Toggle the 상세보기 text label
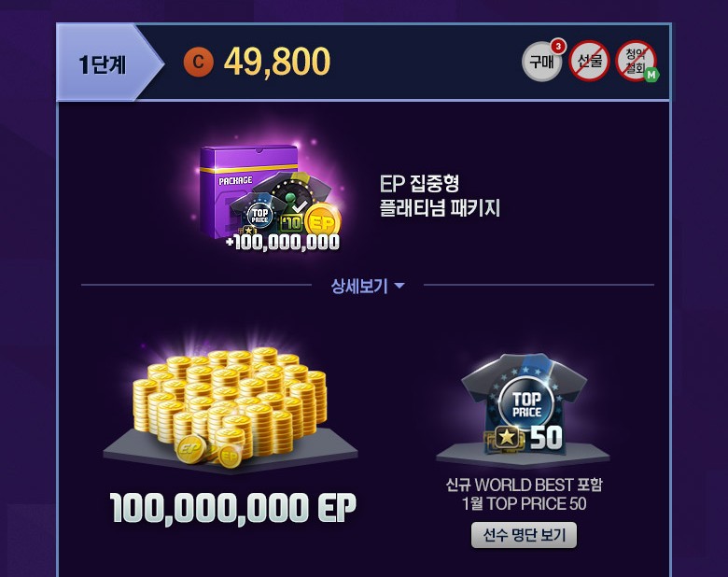 [x=359, y=287]
